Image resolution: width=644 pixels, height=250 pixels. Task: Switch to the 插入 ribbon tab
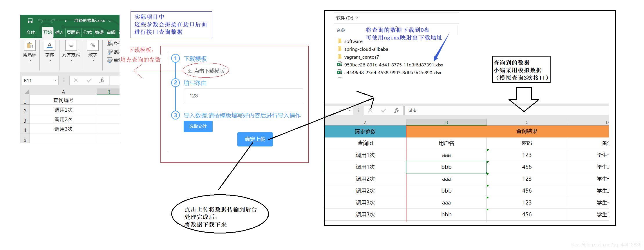pyautogui.click(x=59, y=32)
